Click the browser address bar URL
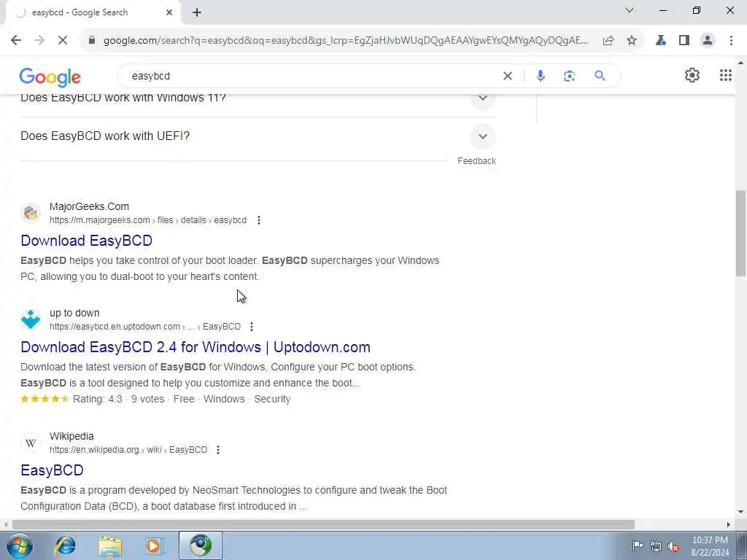Viewport: 747px width, 560px height. 345,41
